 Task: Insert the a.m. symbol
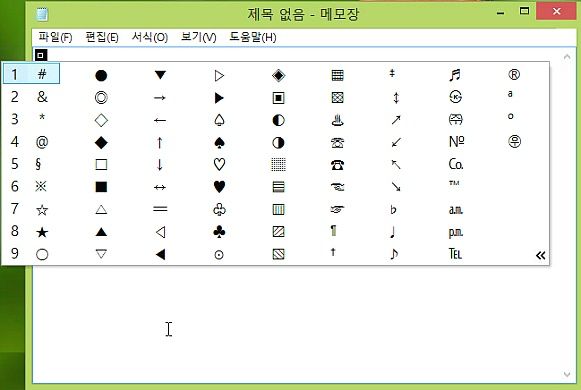click(x=456, y=210)
